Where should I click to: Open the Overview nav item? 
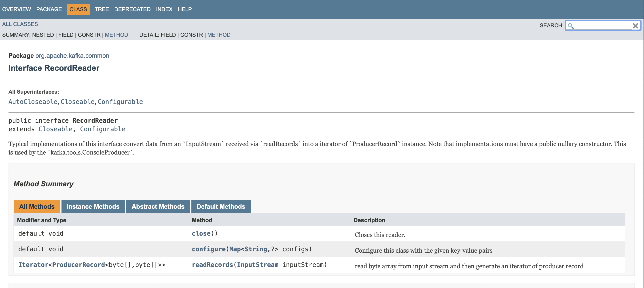[17, 9]
